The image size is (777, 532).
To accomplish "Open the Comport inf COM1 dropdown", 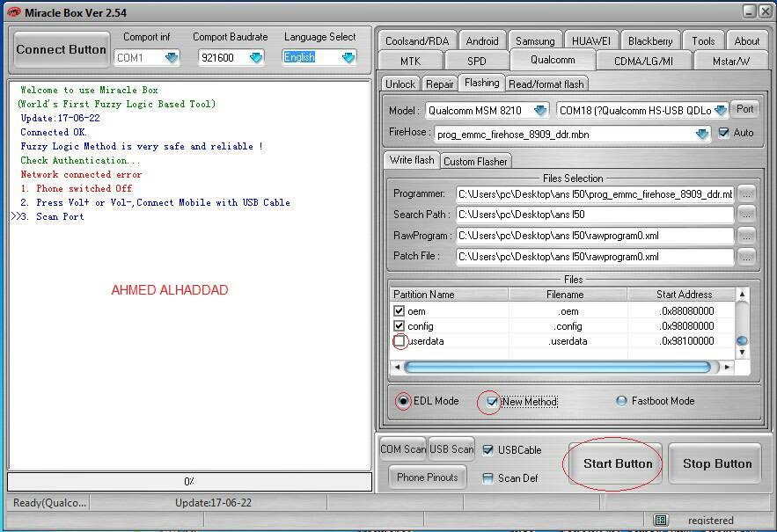I will click(172, 58).
